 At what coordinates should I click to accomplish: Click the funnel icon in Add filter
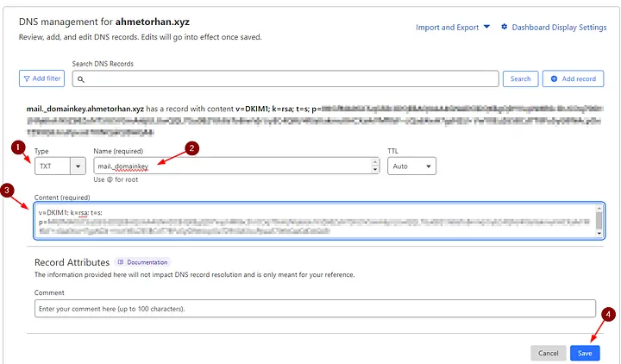tap(28, 78)
